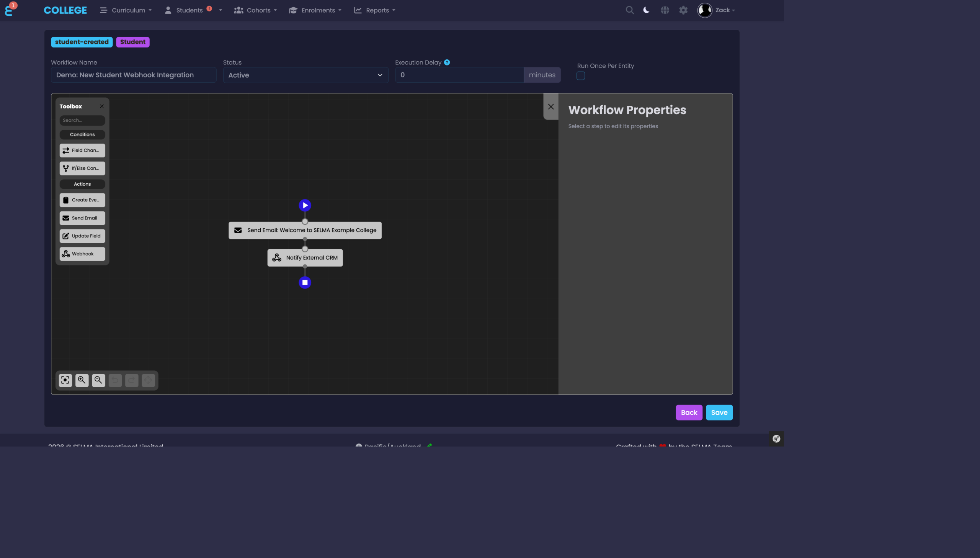
Task: Select the Webhook action in the Toolbox
Action: tap(82, 254)
